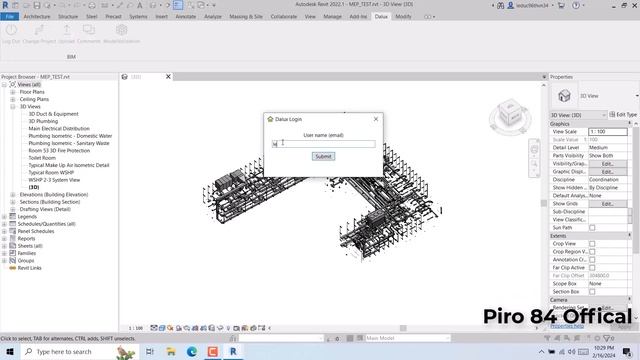Open the Zoom tool on navigation bar
The width and height of the screenshot is (640, 360).
point(534,164)
